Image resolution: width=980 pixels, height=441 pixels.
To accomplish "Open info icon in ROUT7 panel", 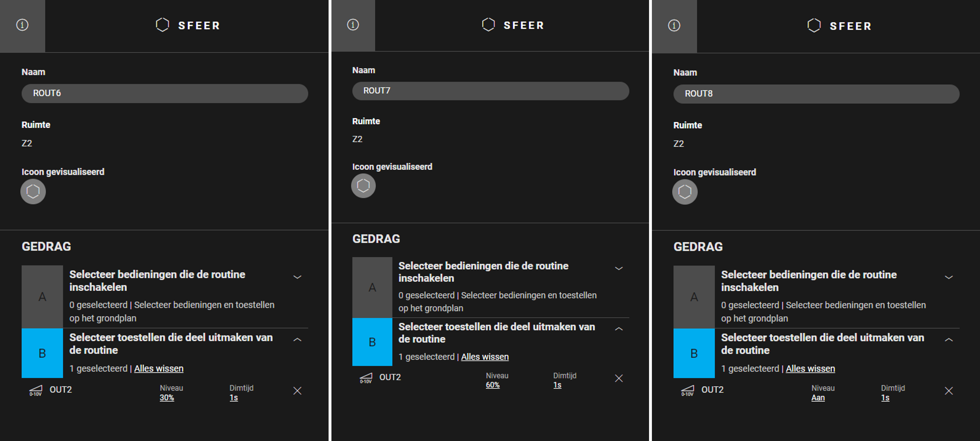I will [353, 25].
